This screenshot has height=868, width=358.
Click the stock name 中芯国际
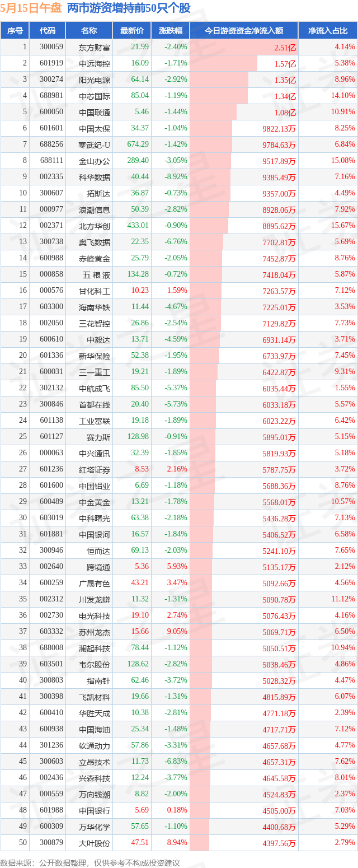95,96
